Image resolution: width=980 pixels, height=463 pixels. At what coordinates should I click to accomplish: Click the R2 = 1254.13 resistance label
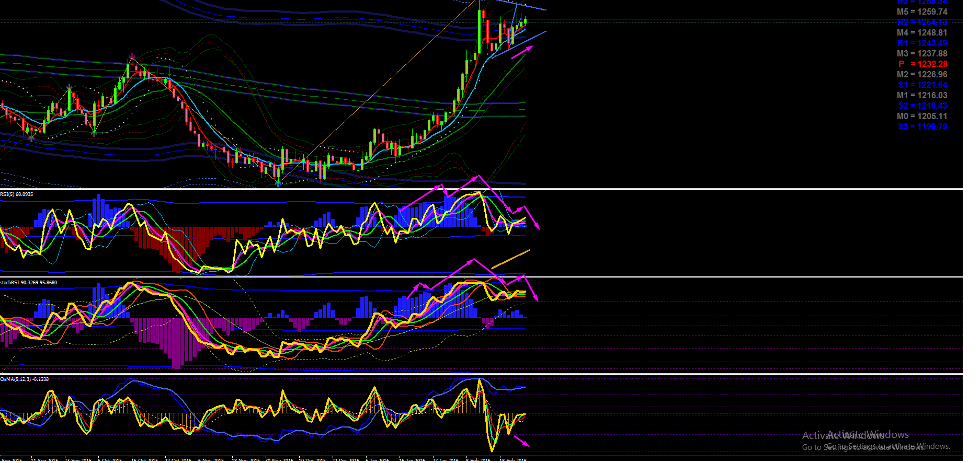coord(922,22)
